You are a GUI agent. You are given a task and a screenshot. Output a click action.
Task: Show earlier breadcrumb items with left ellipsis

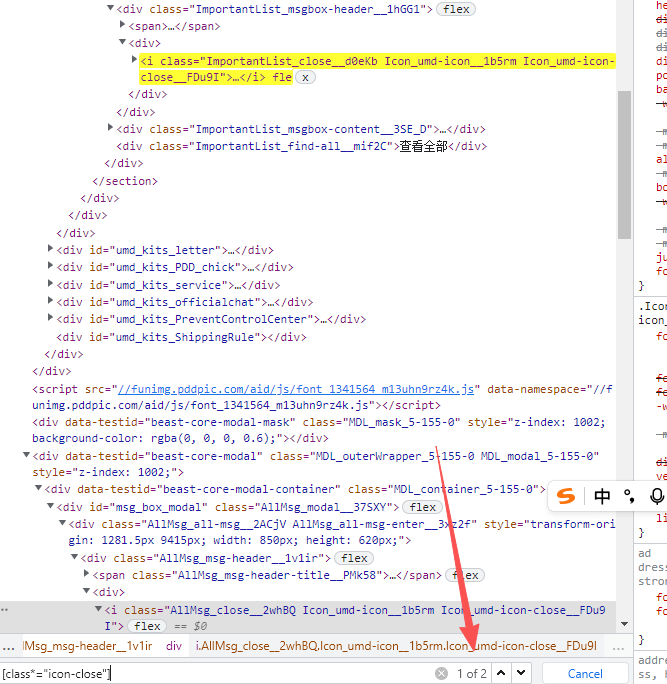8,647
